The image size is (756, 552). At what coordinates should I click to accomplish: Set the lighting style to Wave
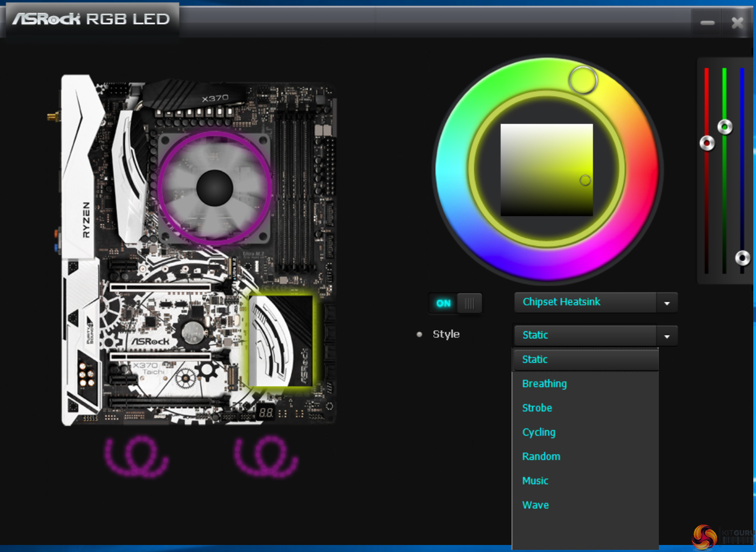(585, 505)
